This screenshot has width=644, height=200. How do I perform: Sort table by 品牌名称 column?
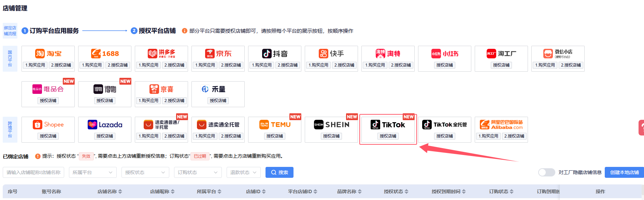coord(360,191)
